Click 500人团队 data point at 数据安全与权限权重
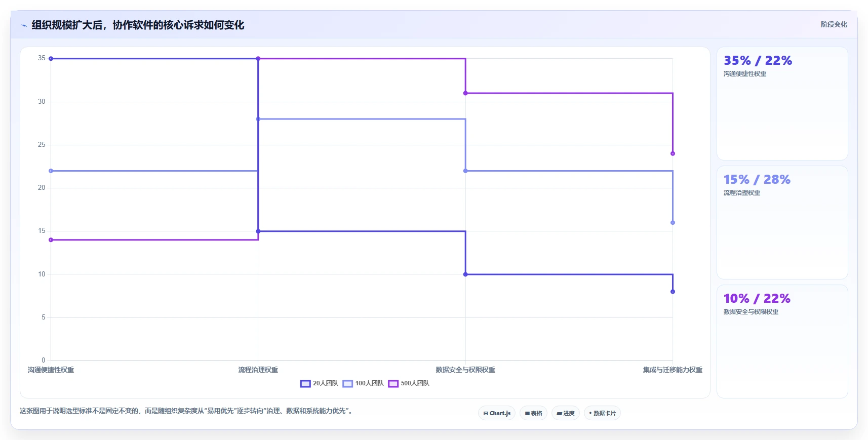Viewport: 868px width, 440px height. (x=465, y=93)
